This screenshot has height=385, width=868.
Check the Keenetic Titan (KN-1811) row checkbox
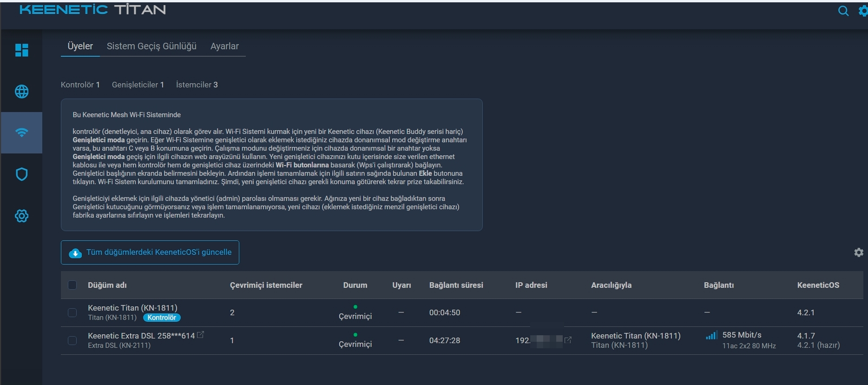tap(72, 312)
